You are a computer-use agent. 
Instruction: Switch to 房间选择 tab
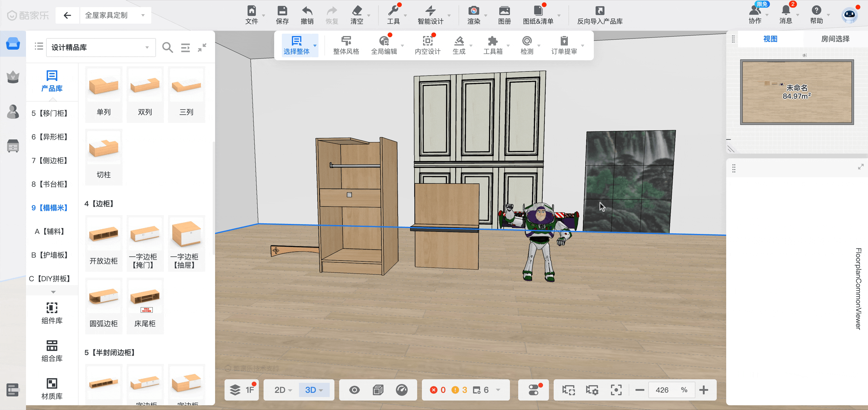(835, 39)
